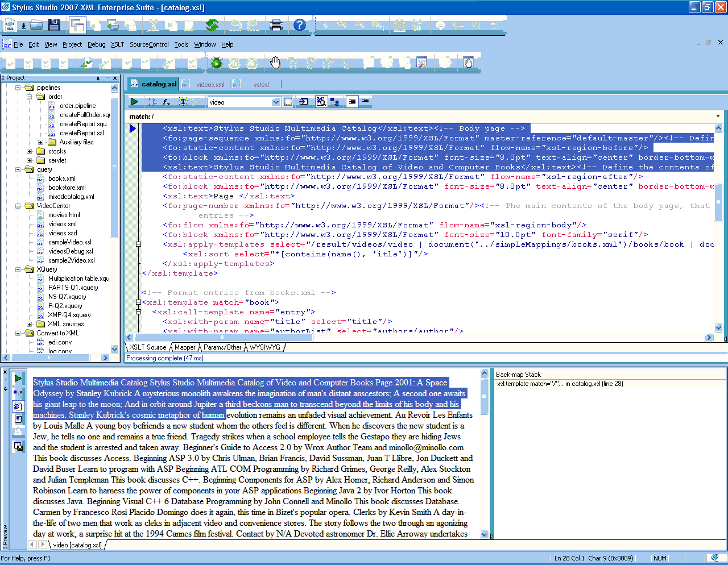
Task: Start debugging with the green bug icon
Action: coord(216,63)
